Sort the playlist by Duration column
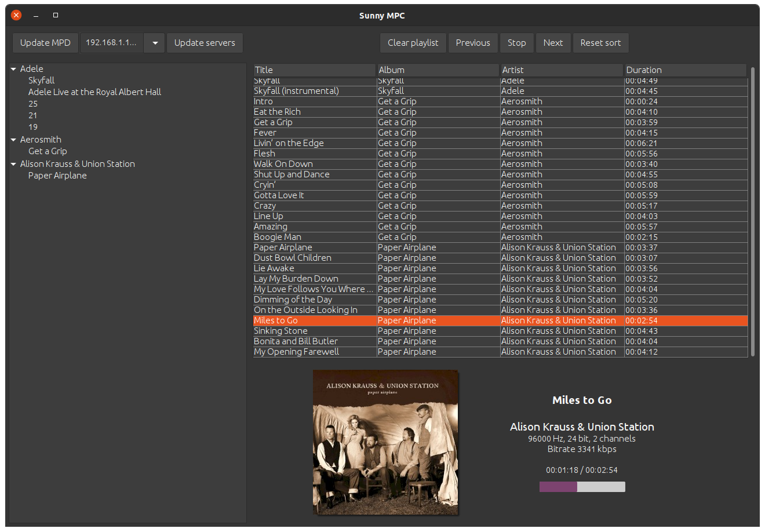This screenshot has height=532, width=765. click(686, 70)
